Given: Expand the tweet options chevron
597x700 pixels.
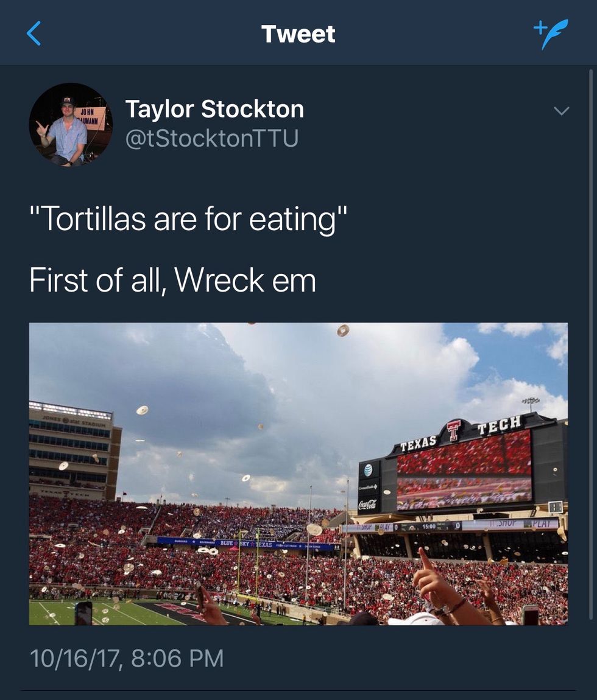Looking at the screenshot, I should pos(561,111).
